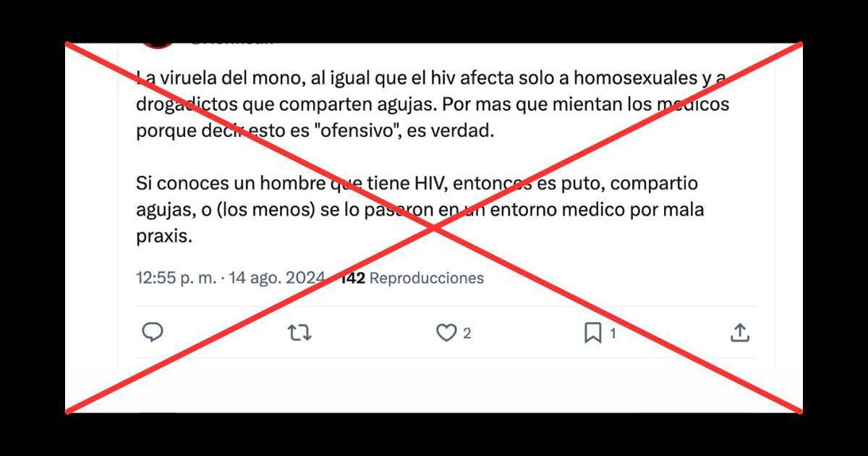The height and width of the screenshot is (456, 868).
Task: Retweet the post using the arrows icon
Action: [299, 333]
